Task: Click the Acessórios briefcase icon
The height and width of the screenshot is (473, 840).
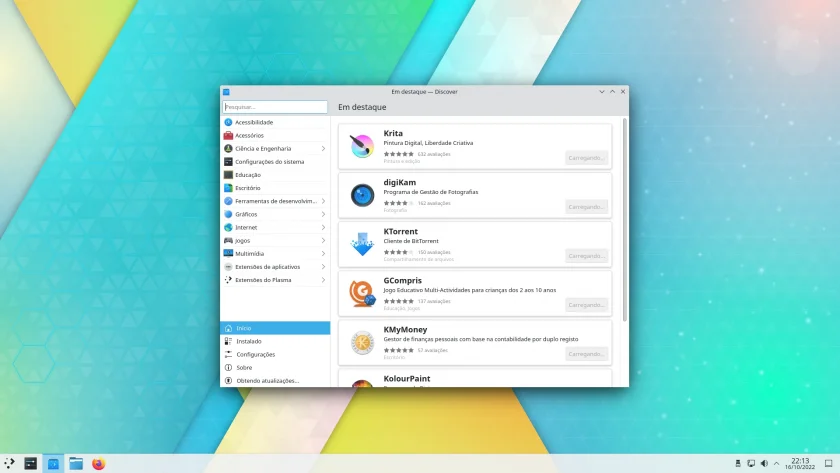Action: 228,136
